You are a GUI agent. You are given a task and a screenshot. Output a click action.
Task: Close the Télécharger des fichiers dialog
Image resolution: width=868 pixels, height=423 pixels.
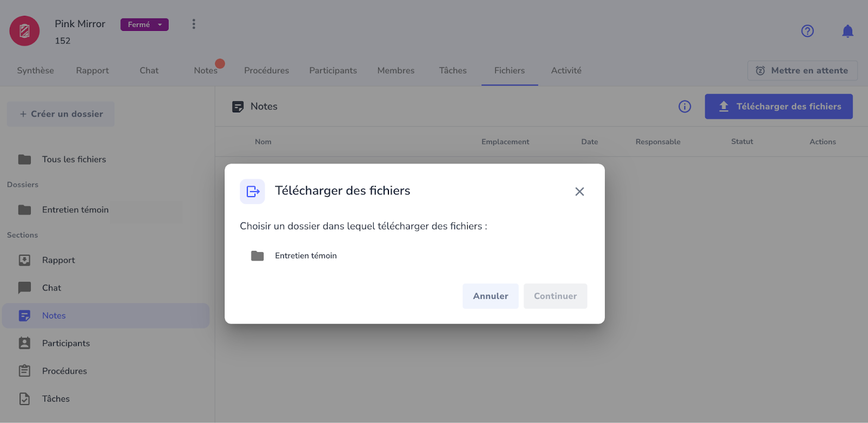(x=579, y=192)
